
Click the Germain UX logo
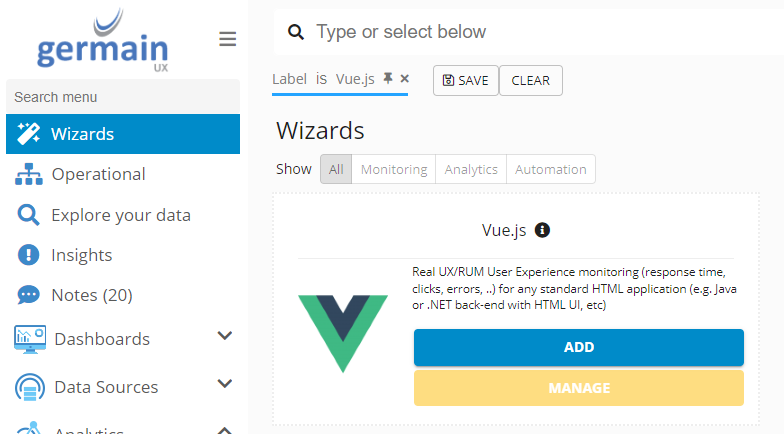[103, 42]
